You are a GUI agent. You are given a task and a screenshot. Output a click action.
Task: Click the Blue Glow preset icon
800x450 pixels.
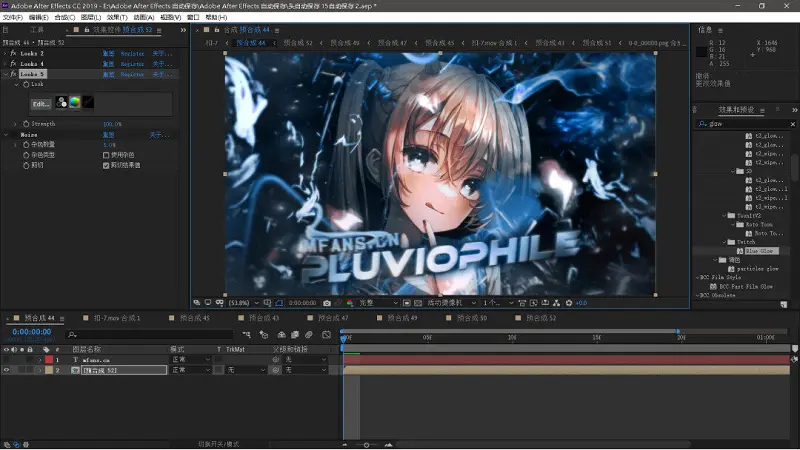coord(740,251)
